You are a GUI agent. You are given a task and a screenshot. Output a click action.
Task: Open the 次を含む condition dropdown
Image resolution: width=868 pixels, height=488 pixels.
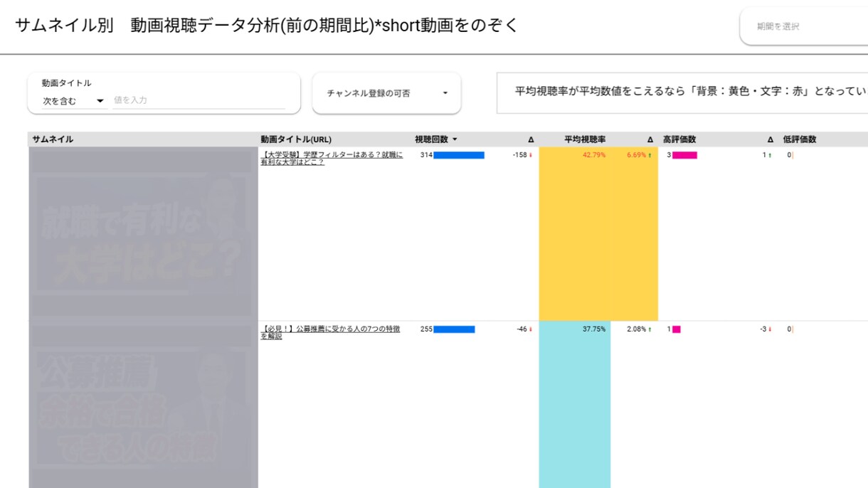(73, 101)
